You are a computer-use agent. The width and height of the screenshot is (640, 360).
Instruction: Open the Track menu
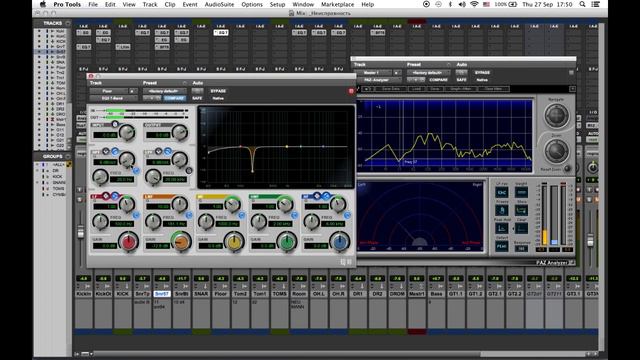pyautogui.click(x=150, y=4)
